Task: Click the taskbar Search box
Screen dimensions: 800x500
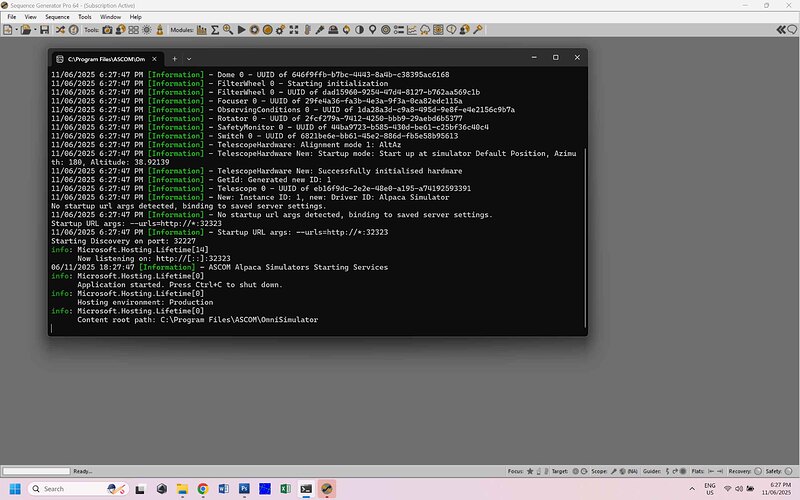Action: coord(78,489)
